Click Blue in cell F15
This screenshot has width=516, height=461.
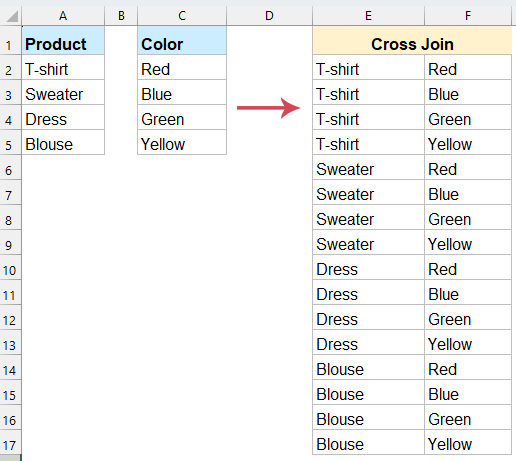468,392
